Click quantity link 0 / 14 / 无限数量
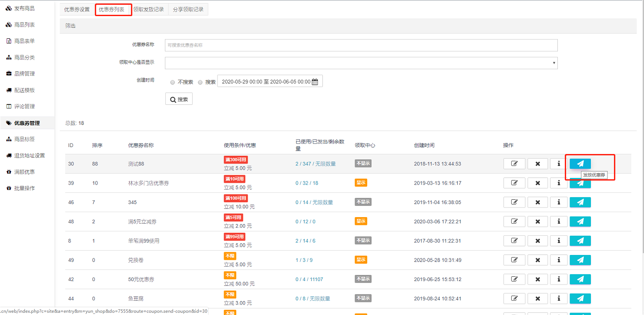 pyautogui.click(x=314, y=202)
